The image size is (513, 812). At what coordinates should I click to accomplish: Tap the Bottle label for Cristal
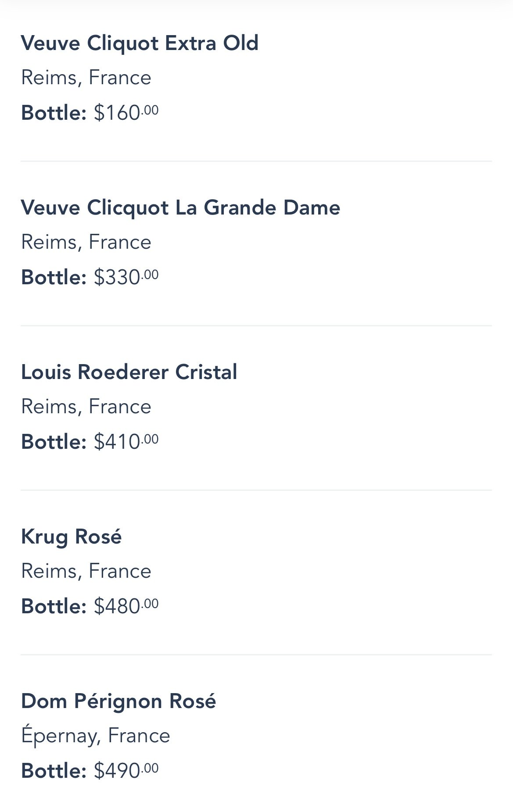pos(54,442)
